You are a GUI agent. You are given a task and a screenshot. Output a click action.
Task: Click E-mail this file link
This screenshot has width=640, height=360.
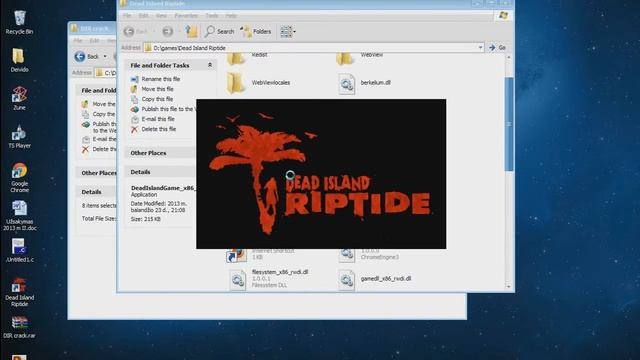pyautogui.click(x=158, y=119)
